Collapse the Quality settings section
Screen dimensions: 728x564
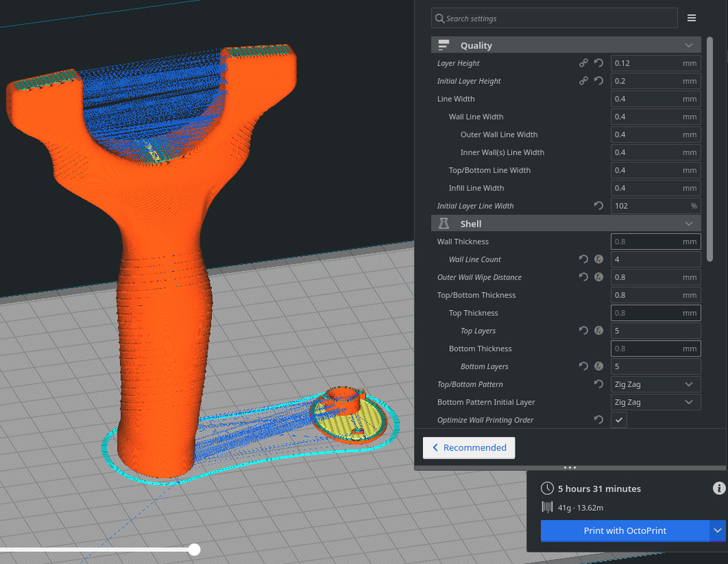pos(689,46)
